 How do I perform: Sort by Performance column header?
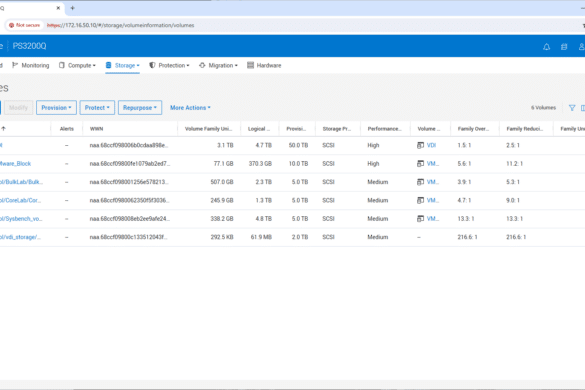pyautogui.click(x=384, y=129)
